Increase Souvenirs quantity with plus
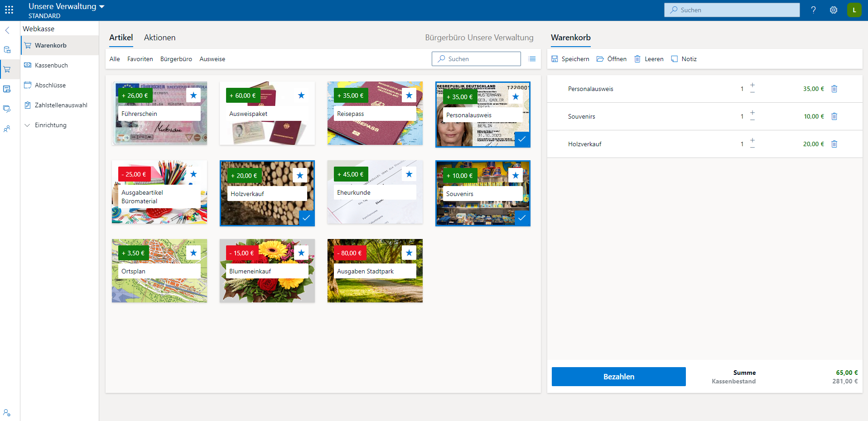868x421 pixels. 752,112
